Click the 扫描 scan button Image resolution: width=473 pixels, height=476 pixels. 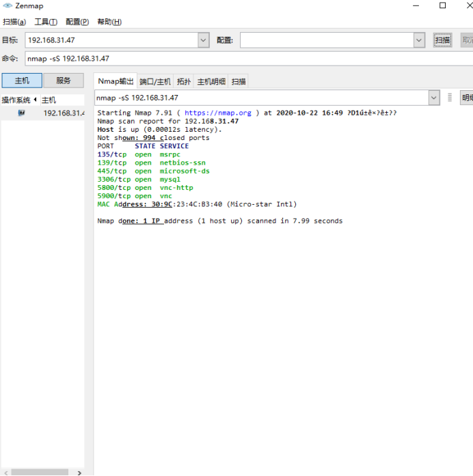tap(443, 40)
